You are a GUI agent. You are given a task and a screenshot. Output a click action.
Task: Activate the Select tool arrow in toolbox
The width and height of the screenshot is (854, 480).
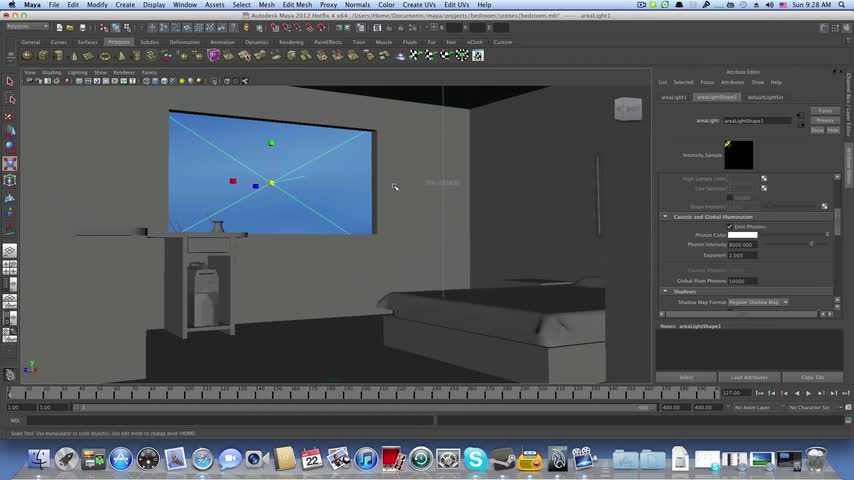(10, 82)
